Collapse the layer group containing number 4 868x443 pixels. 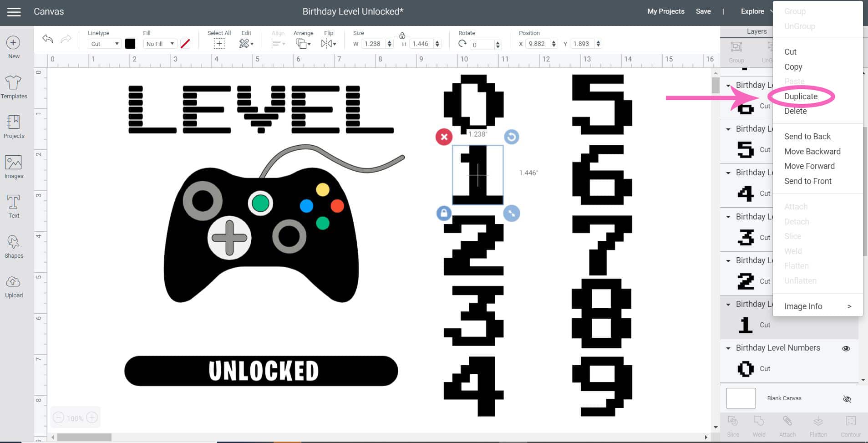(x=728, y=173)
